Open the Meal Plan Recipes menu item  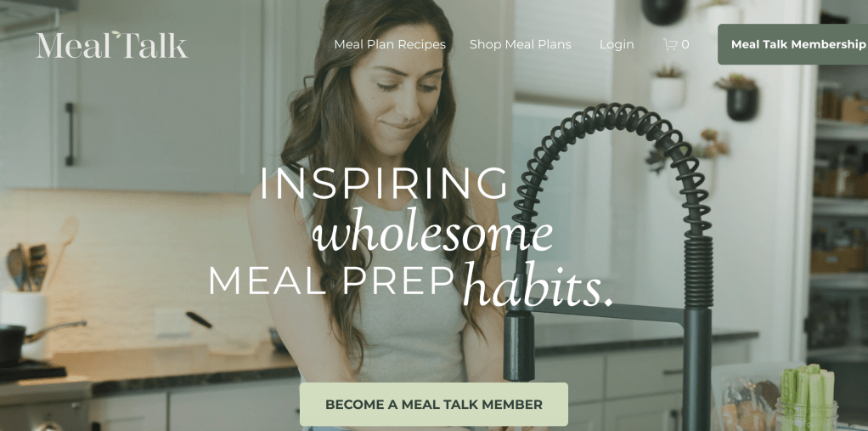point(390,44)
